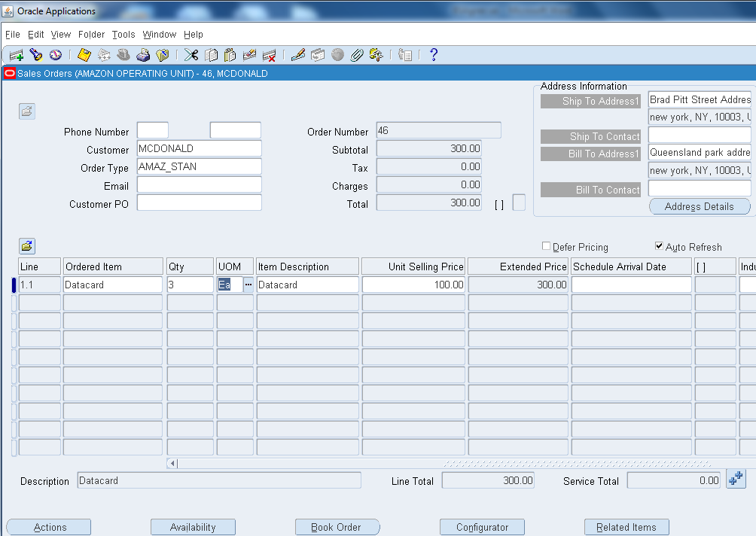
Task: Click the Clear Record eraser icon
Action: [249, 55]
